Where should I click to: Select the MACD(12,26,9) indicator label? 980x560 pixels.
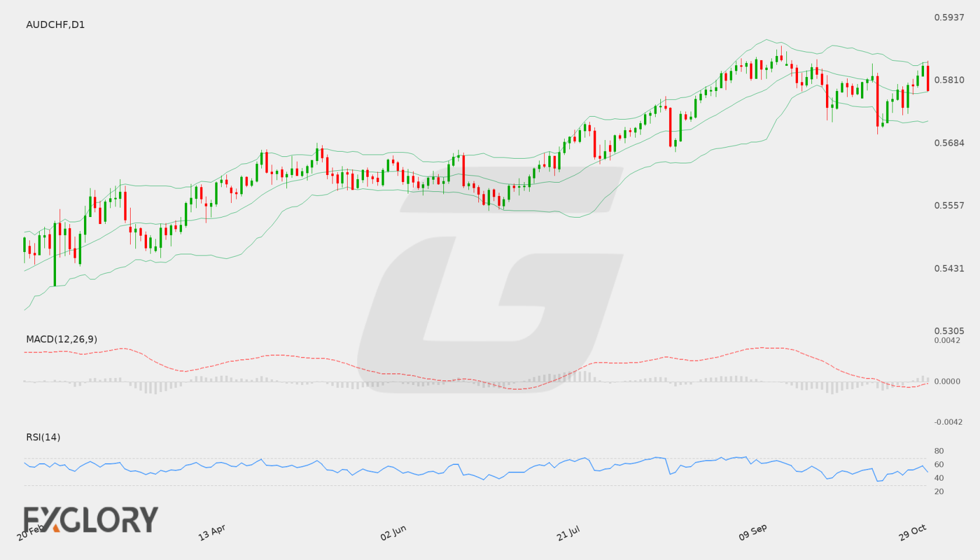[x=62, y=339]
